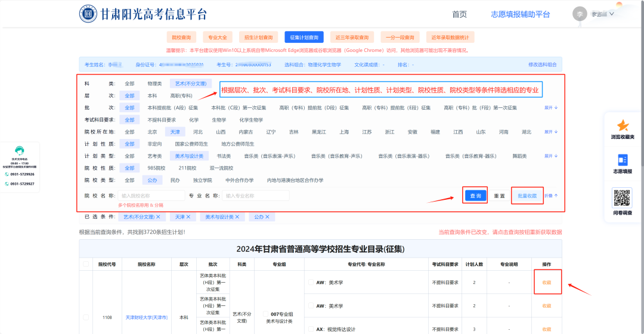Image resolution: width=644 pixels, height=334 pixels.
Task: Select 天津 under 院校所在地
Action: (x=175, y=132)
